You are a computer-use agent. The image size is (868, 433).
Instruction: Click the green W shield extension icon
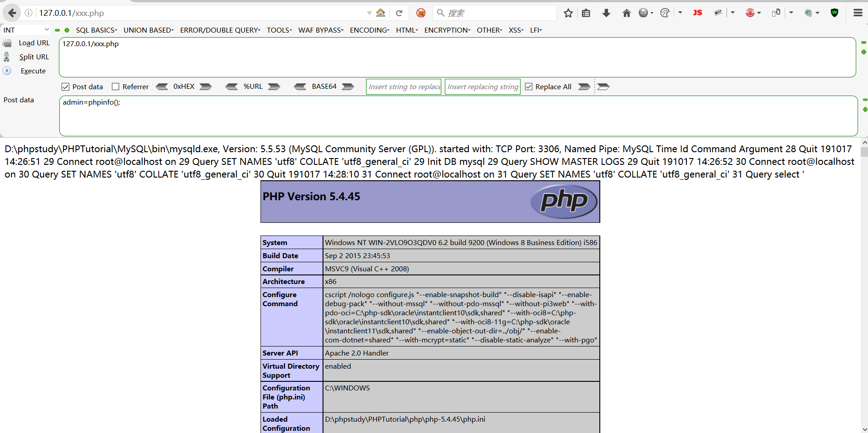(835, 12)
